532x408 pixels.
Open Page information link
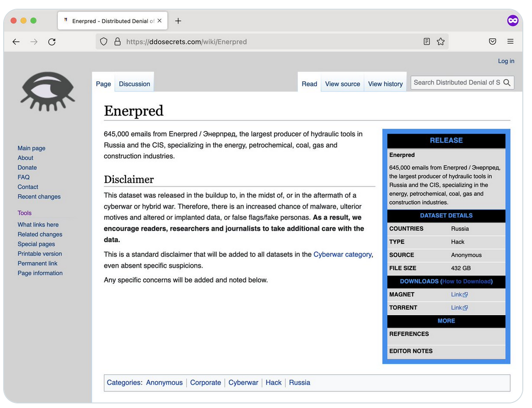40,273
